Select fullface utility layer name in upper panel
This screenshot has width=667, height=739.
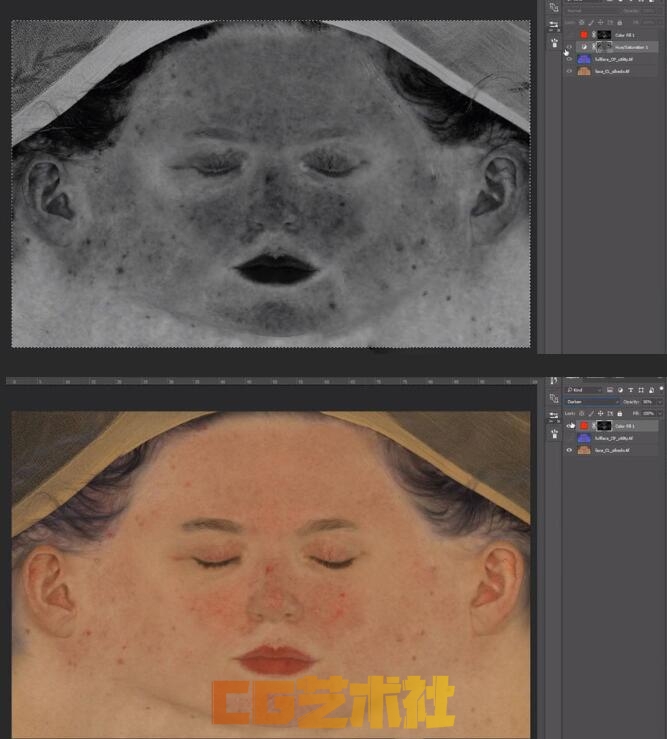613,59
